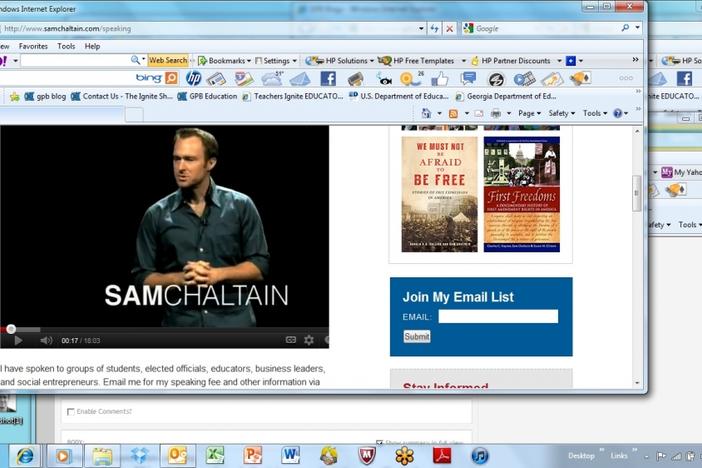Click the print icon in IE command bar

click(x=496, y=113)
